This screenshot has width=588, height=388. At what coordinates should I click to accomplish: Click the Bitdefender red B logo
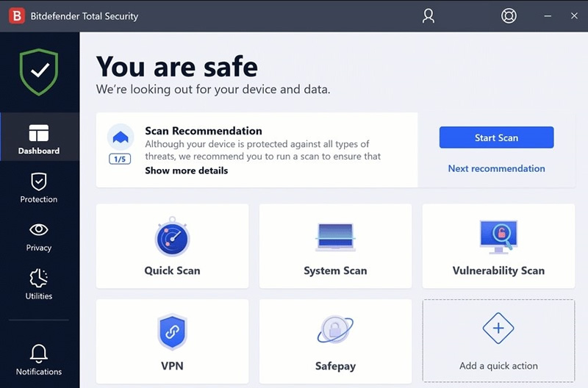point(17,16)
